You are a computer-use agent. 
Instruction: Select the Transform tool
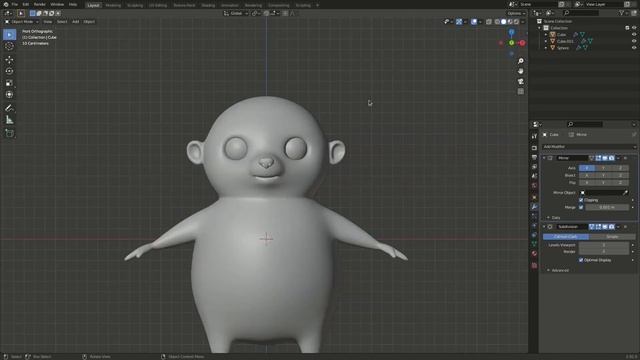[x=9, y=95]
